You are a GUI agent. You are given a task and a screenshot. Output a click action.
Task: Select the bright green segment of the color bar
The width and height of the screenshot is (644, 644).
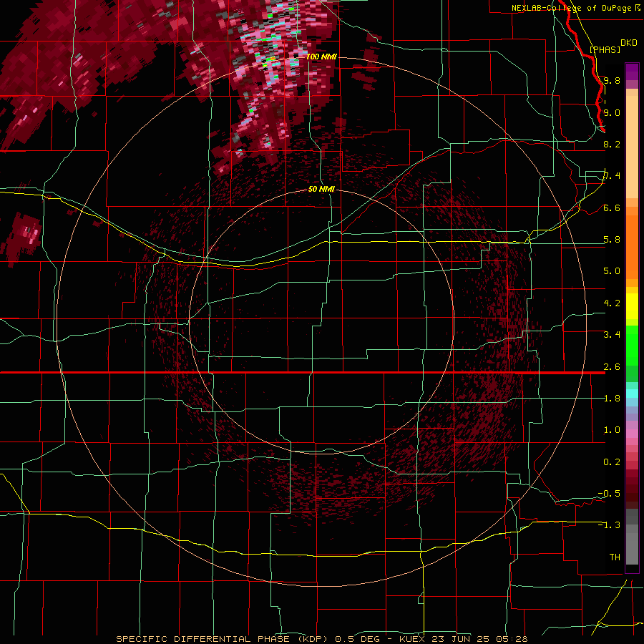click(632, 345)
